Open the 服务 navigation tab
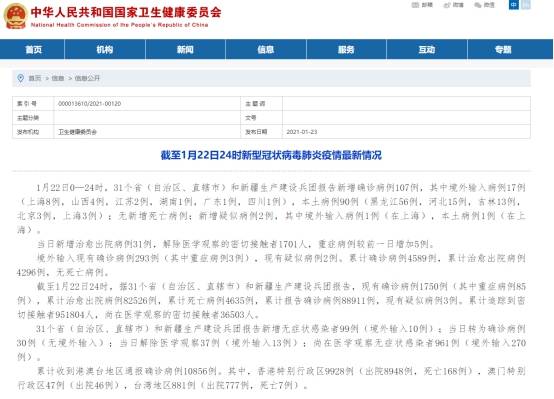Viewport: 554px width, 399px height. pos(346,49)
